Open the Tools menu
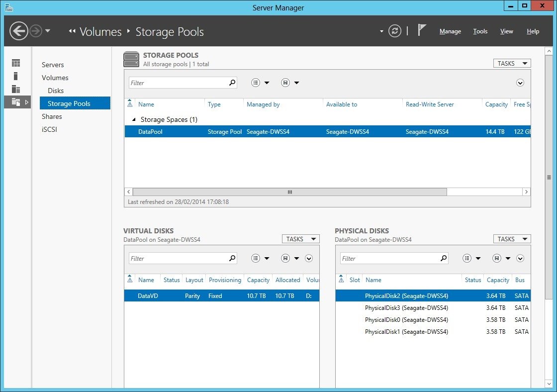This screenshot has height=392, width=557. (x=480, y=31)
